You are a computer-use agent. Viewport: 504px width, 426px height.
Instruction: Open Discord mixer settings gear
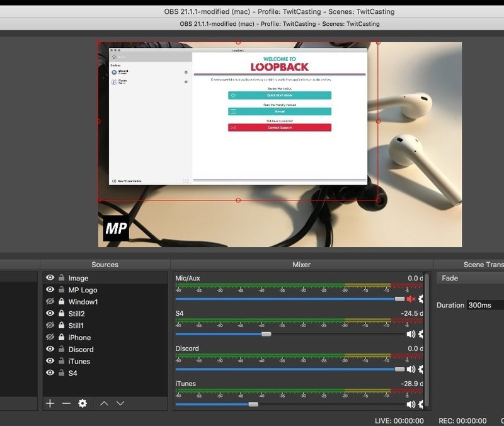420,369
